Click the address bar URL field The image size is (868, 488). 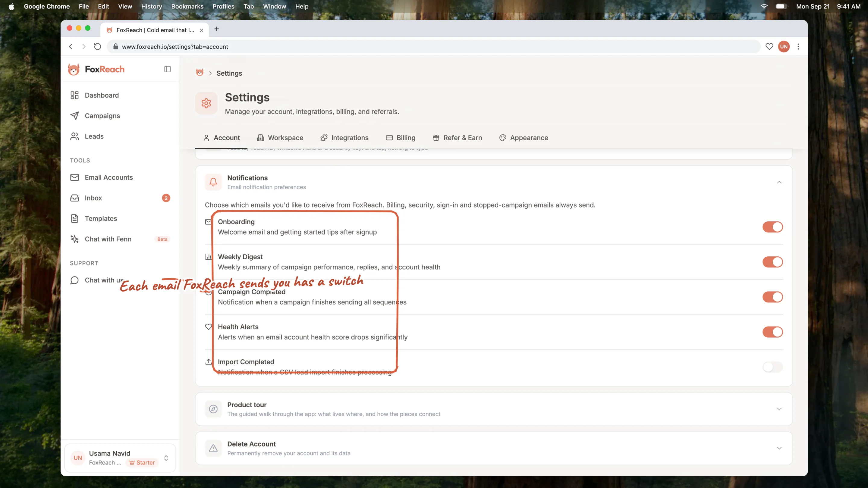(x=433, y=46)
